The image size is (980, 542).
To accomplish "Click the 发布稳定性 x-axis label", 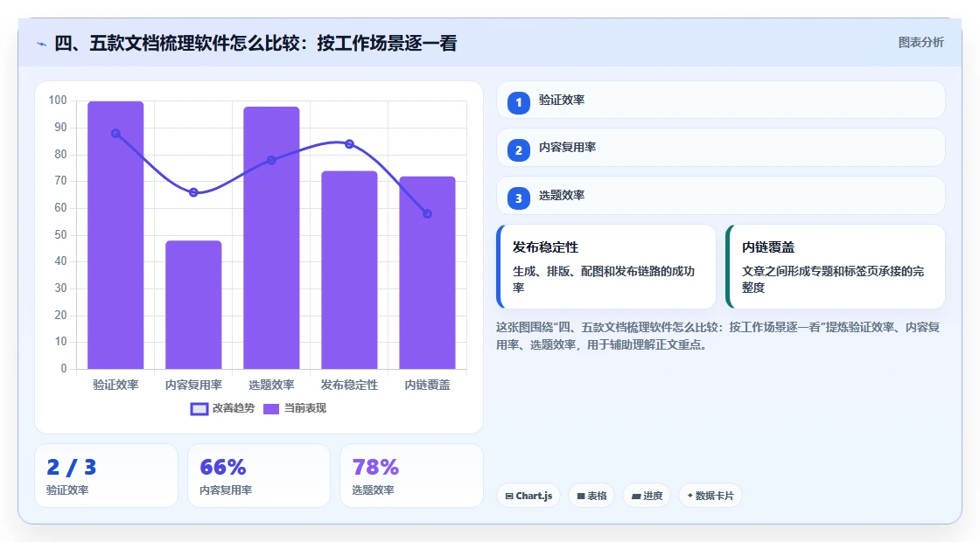I will (x=349, y=386).
